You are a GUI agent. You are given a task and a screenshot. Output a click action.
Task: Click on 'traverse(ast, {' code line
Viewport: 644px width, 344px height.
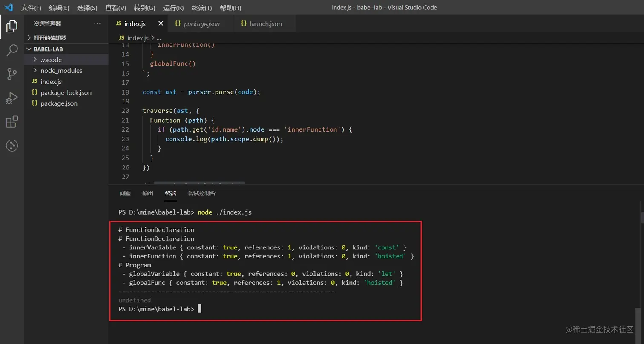coord(171,111)
